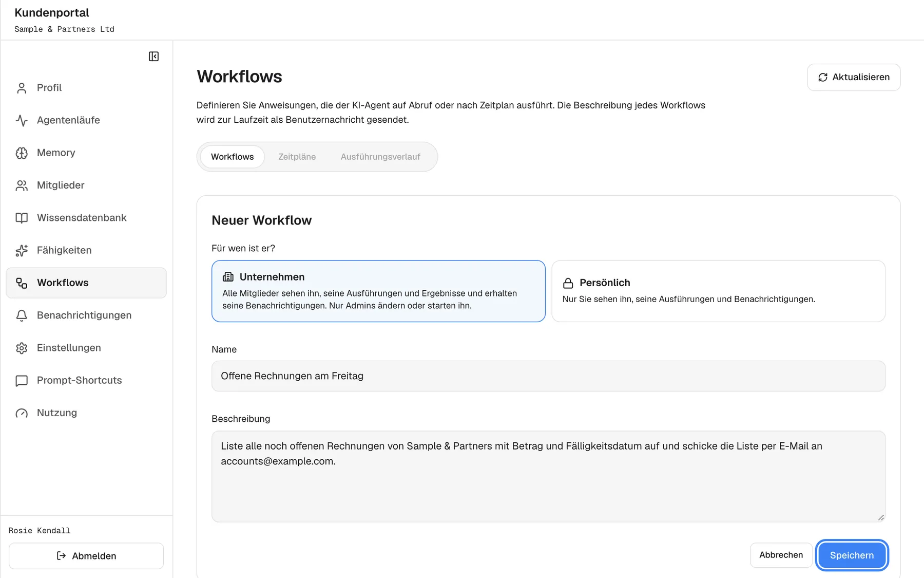Click the Aktualisieren refresh icon
Screen dimensions: 924x578
pos(823,77)
